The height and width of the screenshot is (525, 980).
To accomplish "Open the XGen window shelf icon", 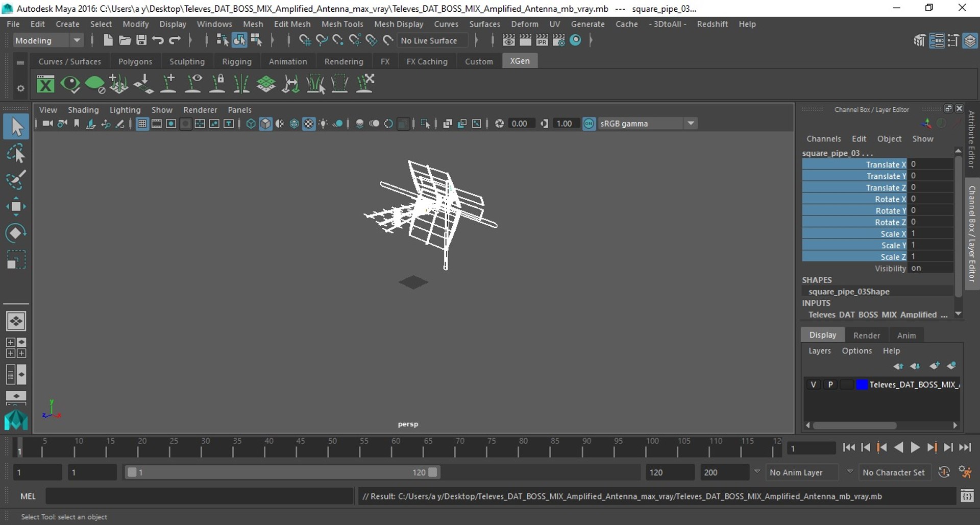I will (45, 84).
